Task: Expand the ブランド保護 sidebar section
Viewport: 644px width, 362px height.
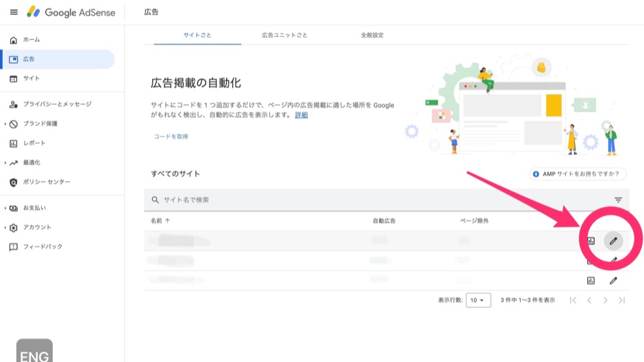Action: 5,124
